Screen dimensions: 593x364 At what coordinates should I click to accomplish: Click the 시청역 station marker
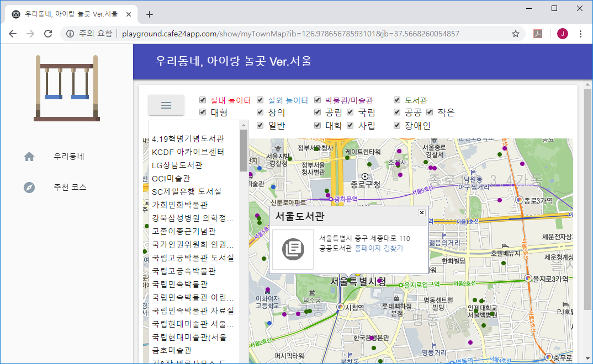tap(340, 307)
